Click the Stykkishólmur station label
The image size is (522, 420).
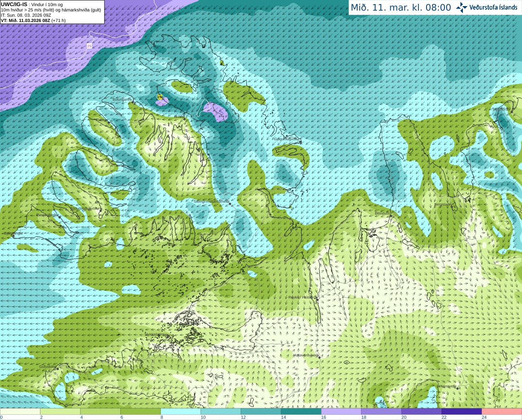tap(156, 334)
